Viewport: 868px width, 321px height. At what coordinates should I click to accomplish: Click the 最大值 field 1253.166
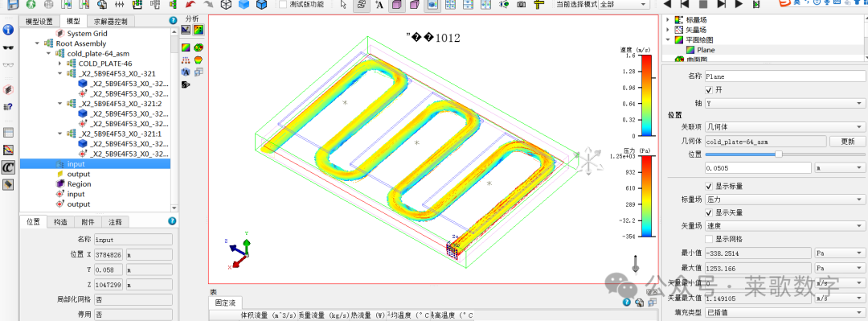[x=759, y=269]
